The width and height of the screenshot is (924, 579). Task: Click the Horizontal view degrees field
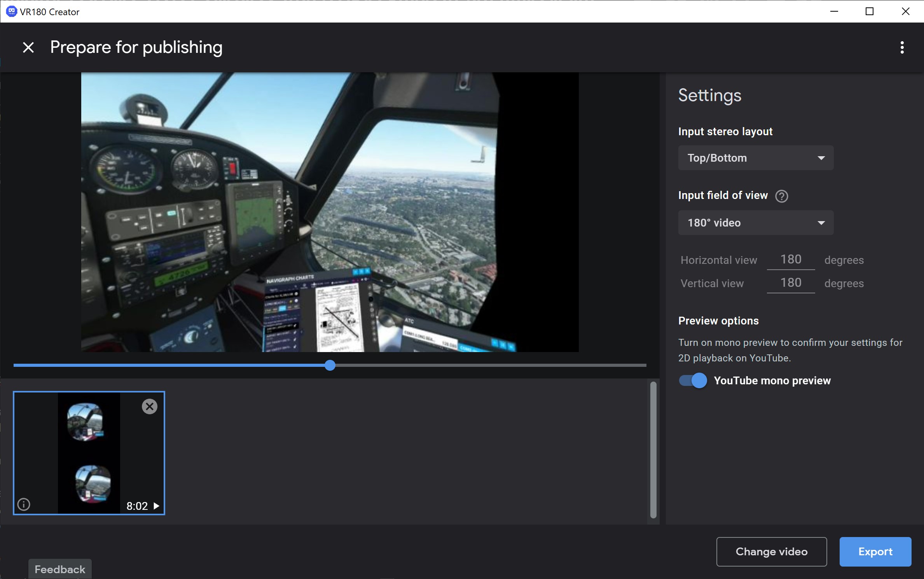coord(791,260)
